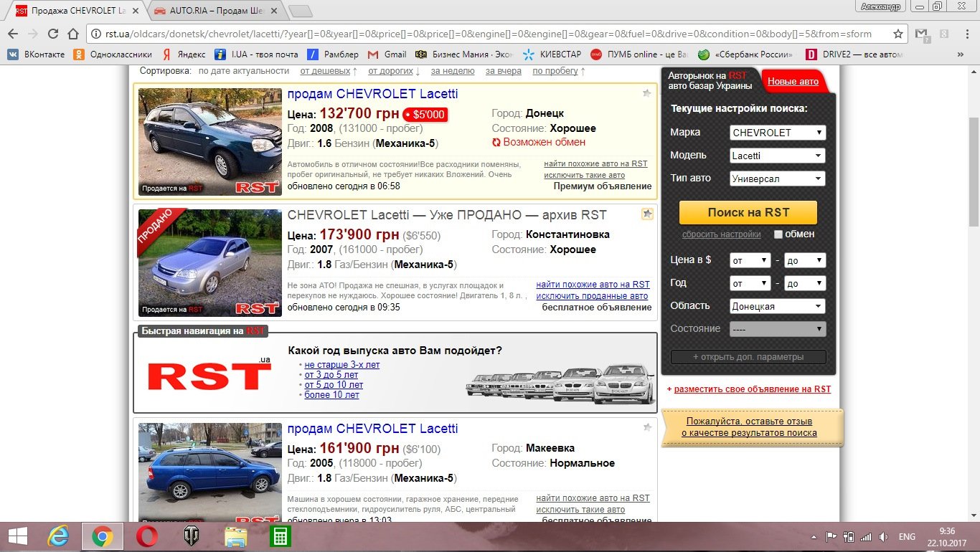
Task: Select the Продажа CHEVROLET browser tab
Action: click(x=76, y=11)
